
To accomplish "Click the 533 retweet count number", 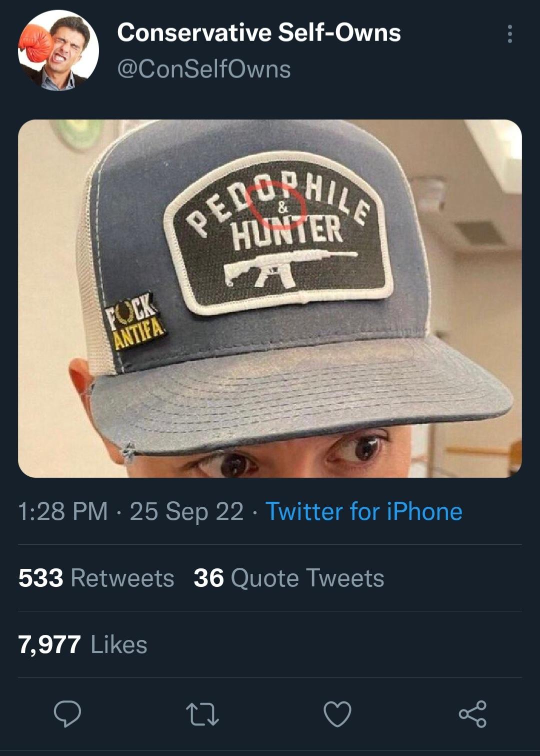I will [x=40, y=578].
